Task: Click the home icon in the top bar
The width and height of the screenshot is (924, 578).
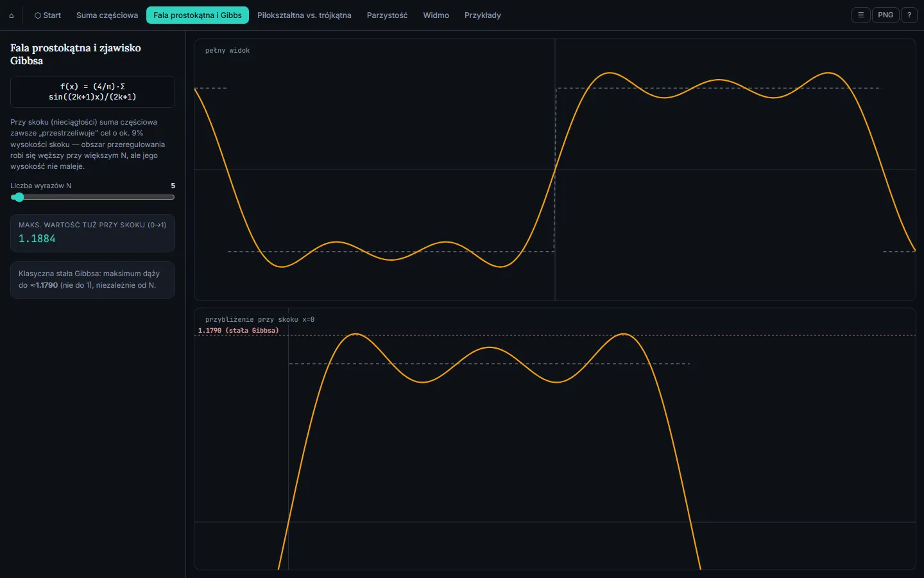Action: 12,15
